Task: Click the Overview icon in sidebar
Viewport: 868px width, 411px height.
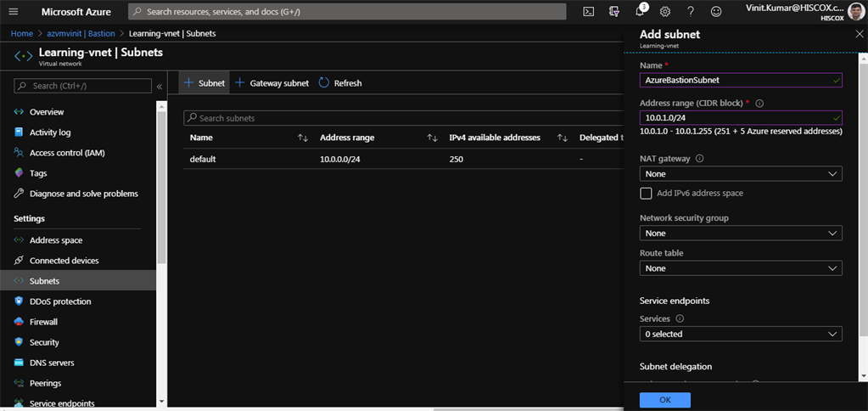Action: (x=19, y=112)
